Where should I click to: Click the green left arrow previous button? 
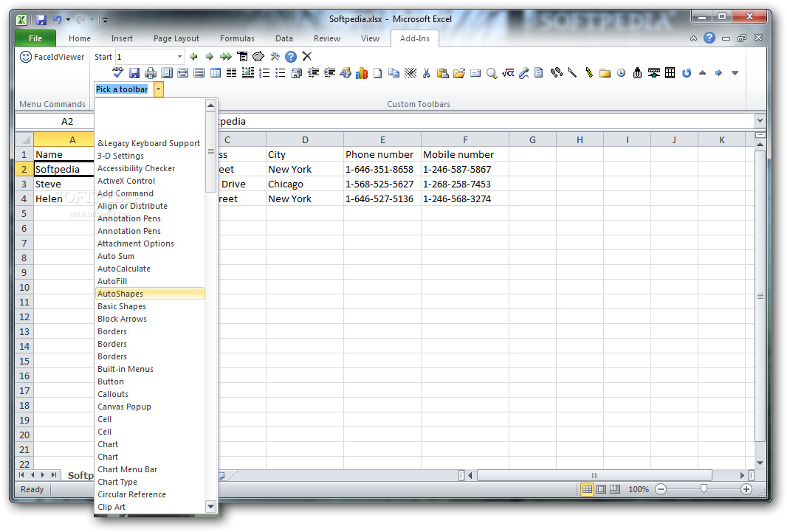coord(193,57)
